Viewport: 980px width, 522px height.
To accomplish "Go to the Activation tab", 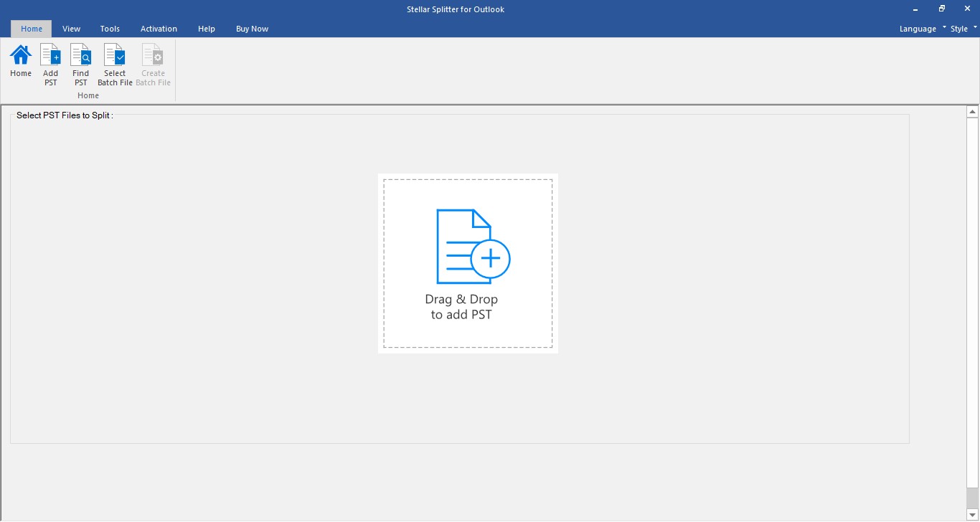I will click(x=159, y=29).
